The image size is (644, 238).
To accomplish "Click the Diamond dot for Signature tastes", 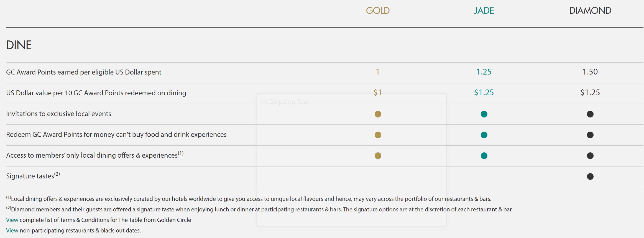I will (x=590, y=176).
